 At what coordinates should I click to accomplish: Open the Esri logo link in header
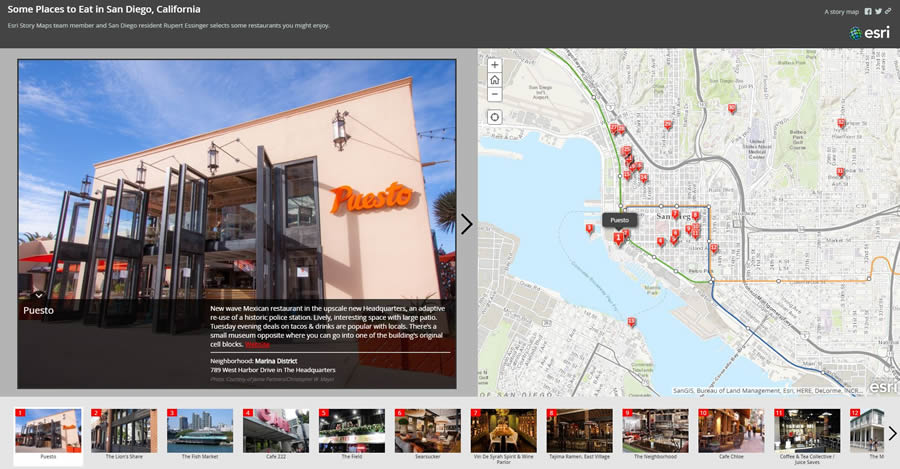pyautogui.click(x=870, y=33)
